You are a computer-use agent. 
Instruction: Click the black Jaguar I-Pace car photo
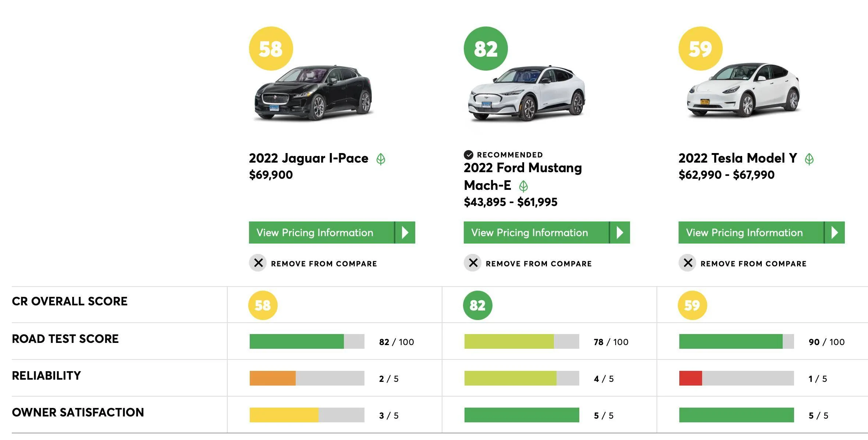pyautogui.click(x=313, y=93)
